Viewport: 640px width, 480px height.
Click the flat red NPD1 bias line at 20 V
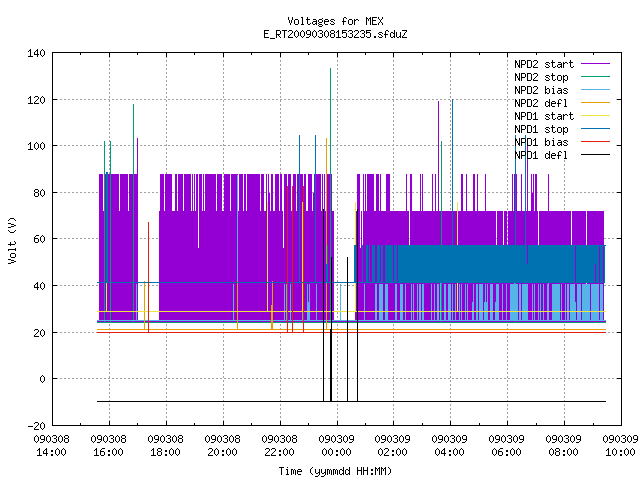[x=351, y=333]
